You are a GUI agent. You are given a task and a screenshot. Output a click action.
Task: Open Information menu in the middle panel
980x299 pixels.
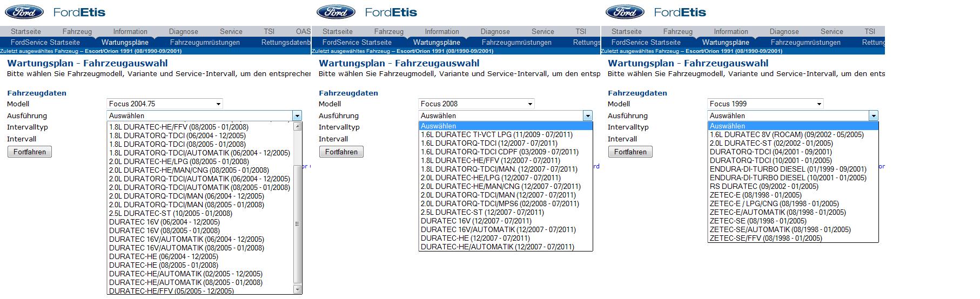tap(442, 31)
